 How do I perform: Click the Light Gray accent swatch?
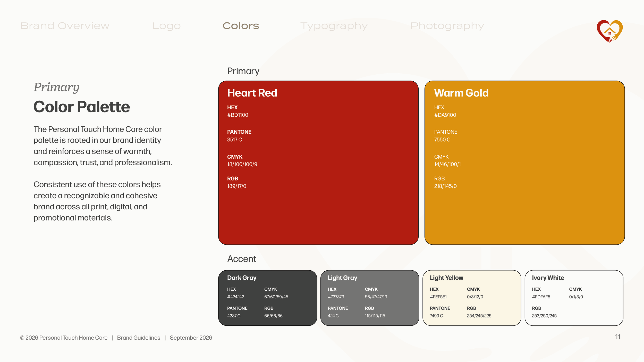(370, 298)
